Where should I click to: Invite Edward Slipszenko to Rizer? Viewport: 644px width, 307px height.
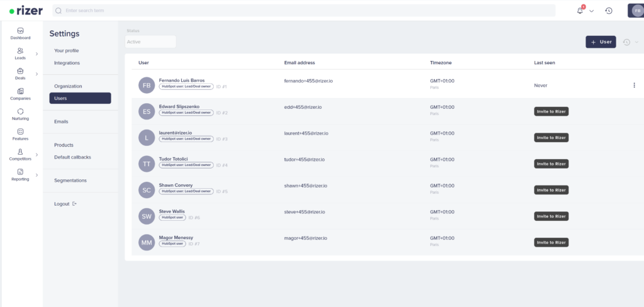pyautogui.click(x=551, y=111)
